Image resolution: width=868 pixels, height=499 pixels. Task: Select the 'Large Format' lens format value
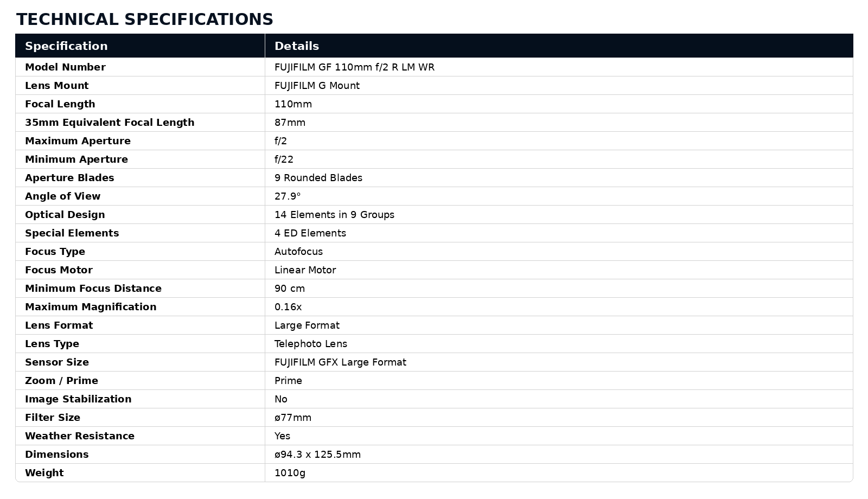[x=307, y=325]
